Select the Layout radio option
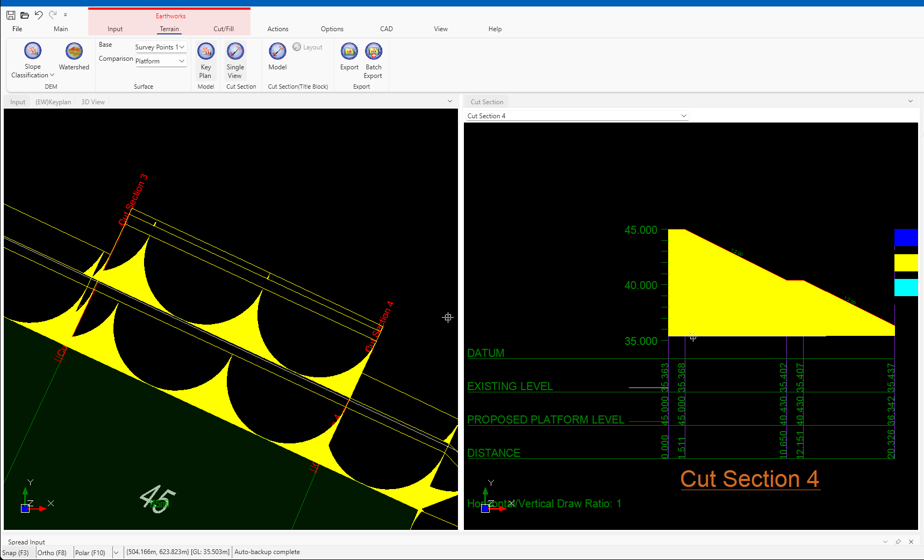The width and height of the screenshot is (924, 560). (307, 47)
